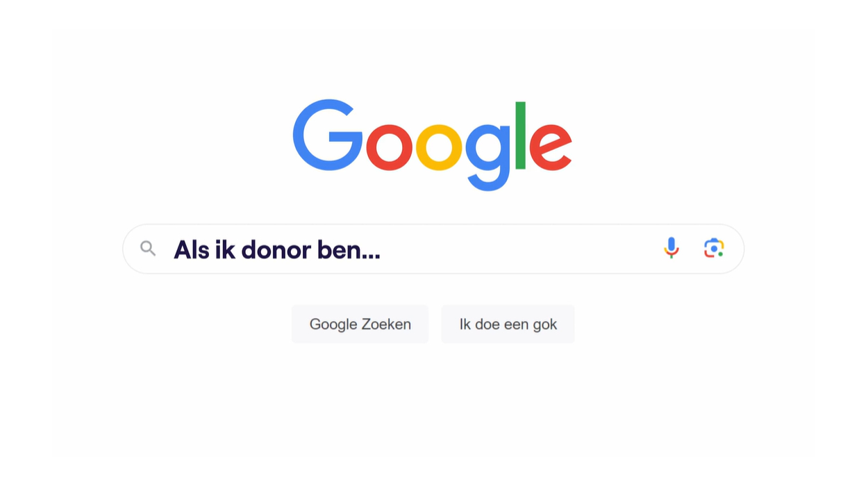Click the word 'ben...' in search box
Viewport: 868px width, 487px height.
pos(349,249)
